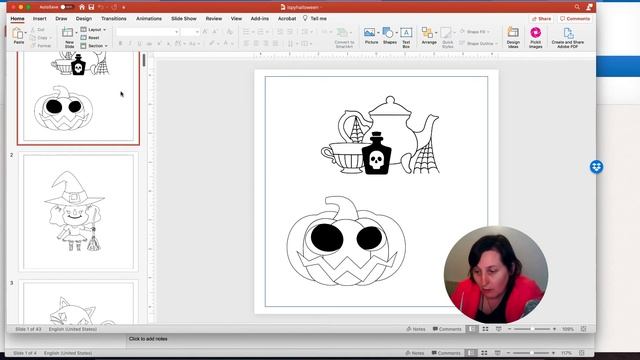Screen dimensions: 640x360
Task: Open the Add-ins tab
Action: click(260, 19)
